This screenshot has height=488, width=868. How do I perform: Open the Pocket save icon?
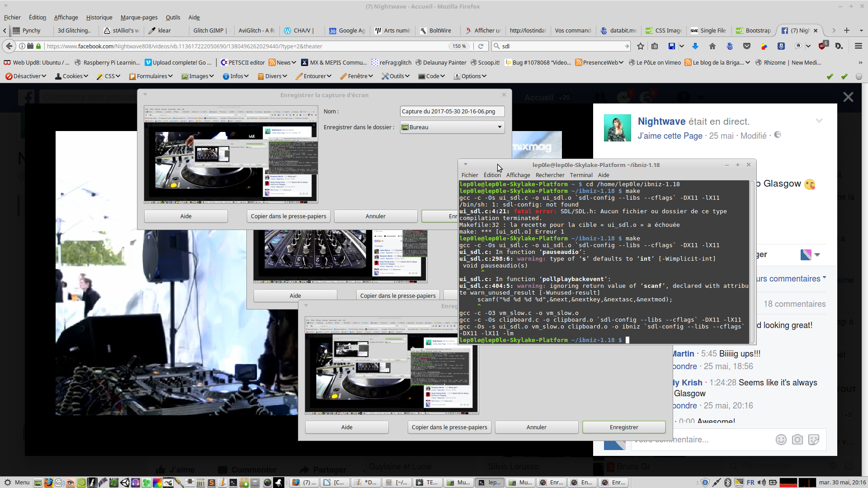click(x=747, y=46)
